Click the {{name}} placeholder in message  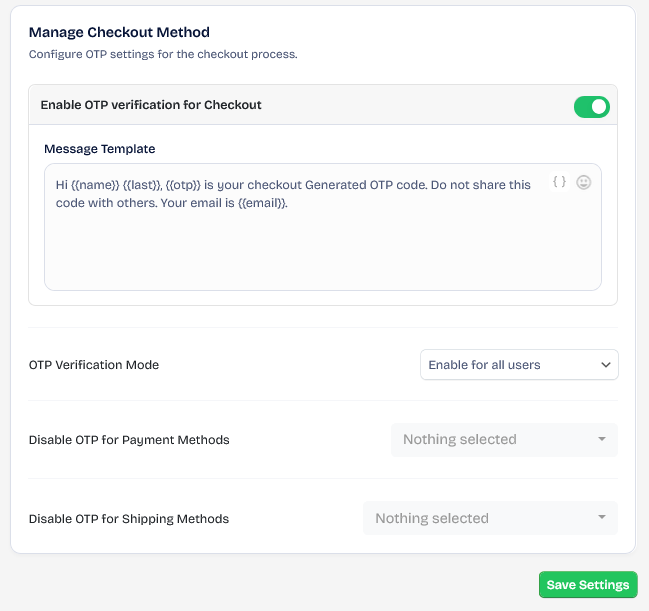point(95,185)
